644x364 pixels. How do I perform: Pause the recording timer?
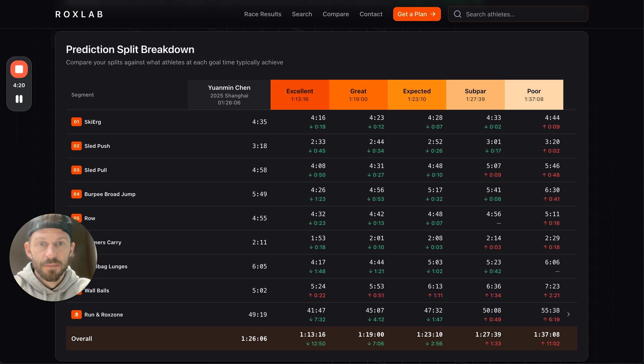click(19, 99)
